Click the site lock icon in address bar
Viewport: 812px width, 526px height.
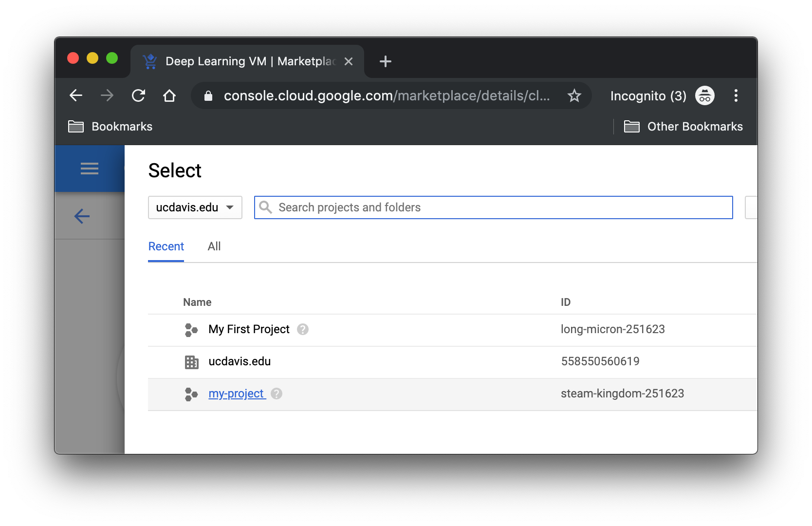pyautogui.click(x=208, y=96)
